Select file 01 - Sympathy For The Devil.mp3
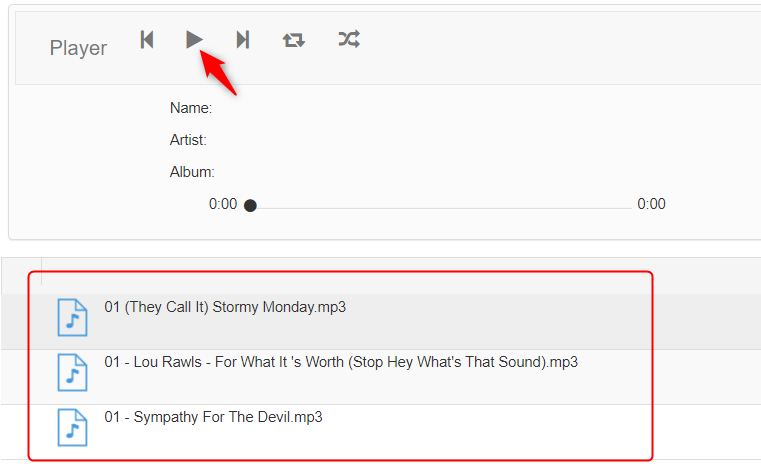 213,418
